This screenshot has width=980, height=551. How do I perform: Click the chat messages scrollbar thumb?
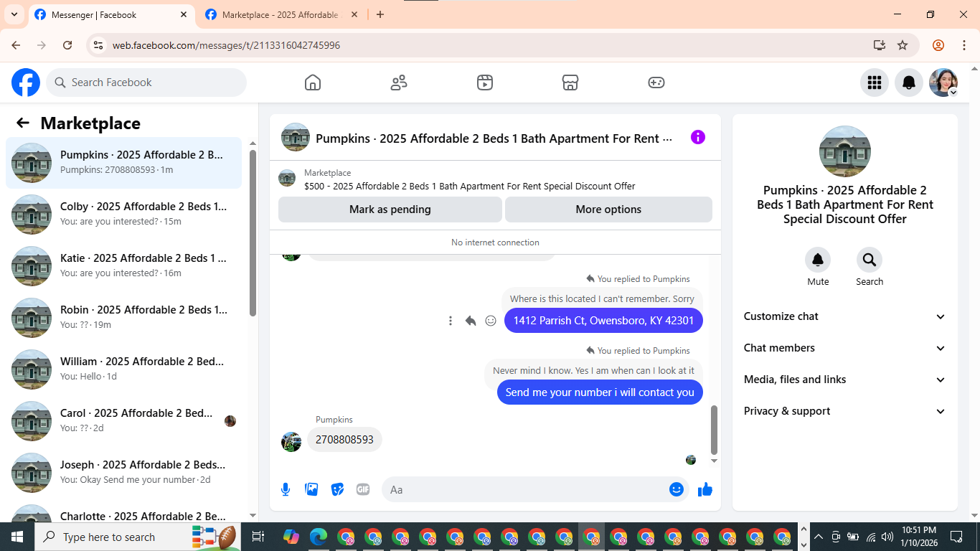click(714, 429)
